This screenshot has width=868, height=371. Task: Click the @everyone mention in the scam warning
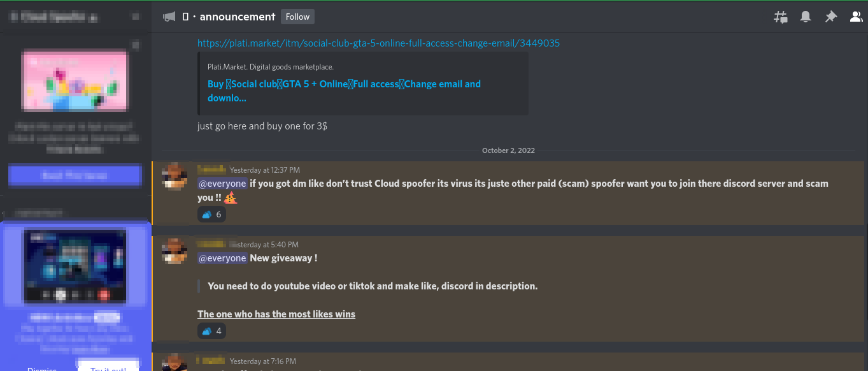[222, 183]
